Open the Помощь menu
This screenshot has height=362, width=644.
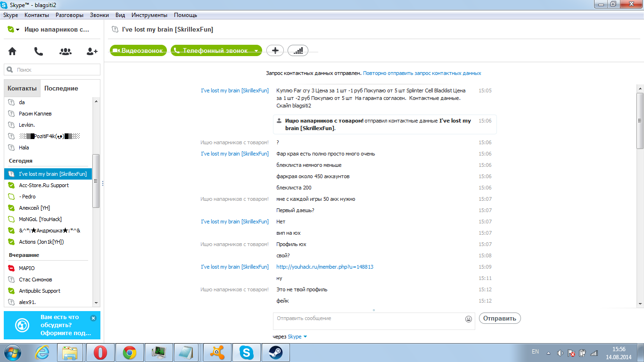(x=185, y=15)
